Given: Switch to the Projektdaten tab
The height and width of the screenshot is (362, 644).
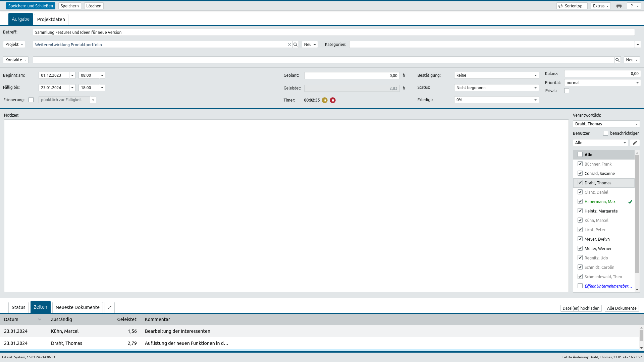Looking at the screenshot, I should pyautogui.click(x=51, y=19).
